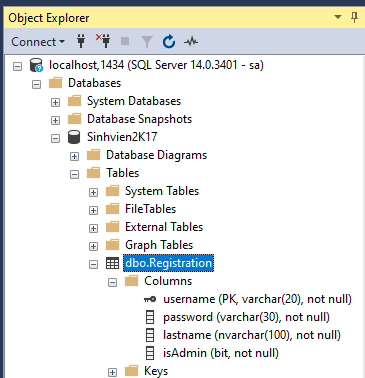This screenshot has width=365, height=378.
Task: Expand the Graph Tables folder
Action: 93,246
